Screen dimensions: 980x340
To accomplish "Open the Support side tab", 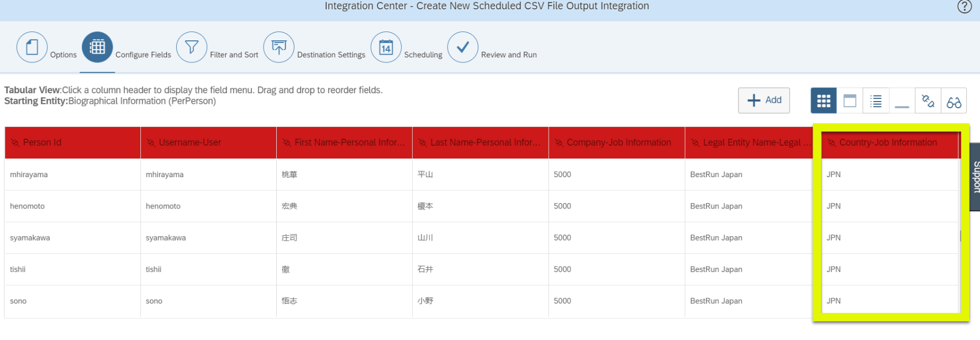I will click(975, 177).
